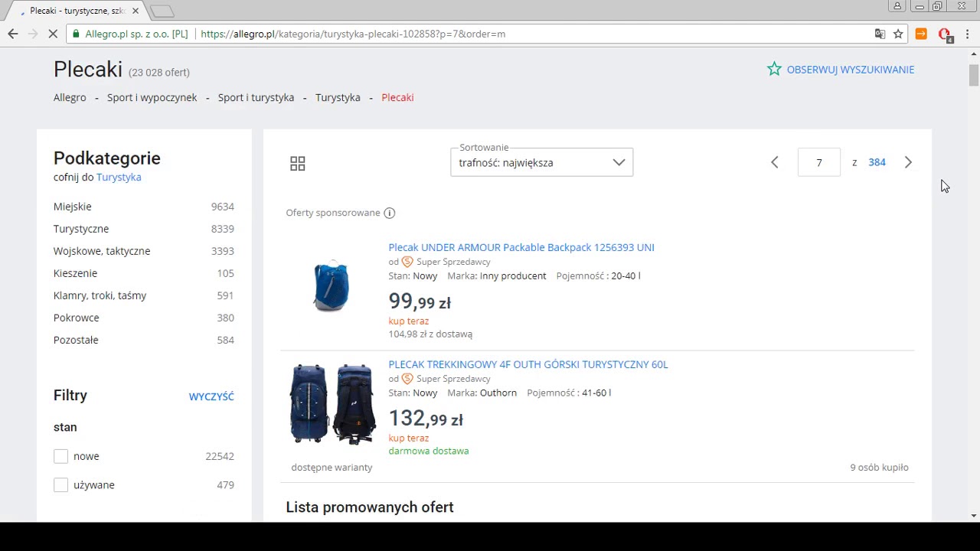The image size is (980, 551).
Task: Go to next results page arrow
Action: pyautogui.click(x=908, y=162)
